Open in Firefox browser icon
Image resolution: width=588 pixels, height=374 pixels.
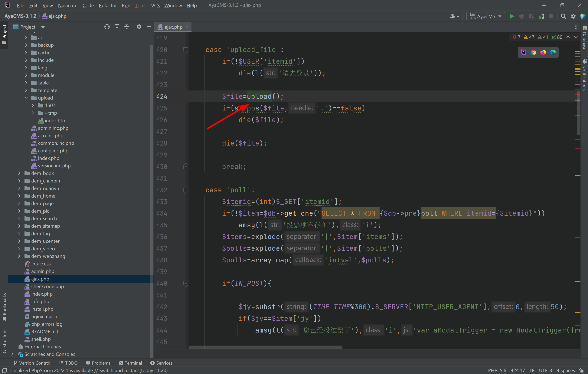point(543,53)
